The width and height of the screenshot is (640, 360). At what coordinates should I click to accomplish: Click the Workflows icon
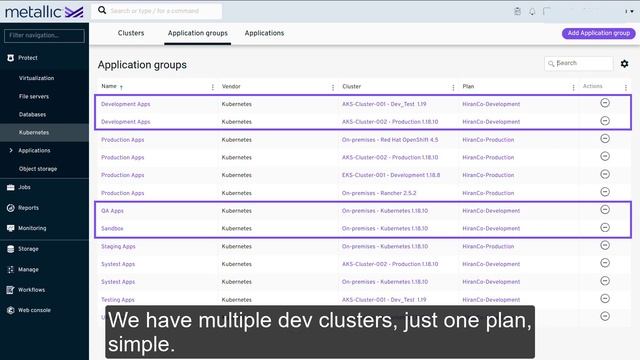pyautogui.click(x=11, y=290)
